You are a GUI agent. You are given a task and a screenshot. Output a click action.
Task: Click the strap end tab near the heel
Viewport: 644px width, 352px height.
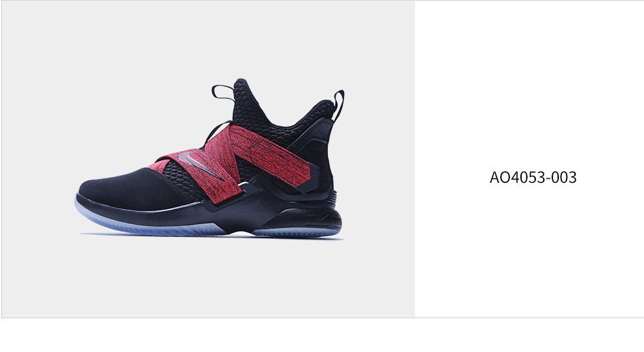click(x=308, y=178)
